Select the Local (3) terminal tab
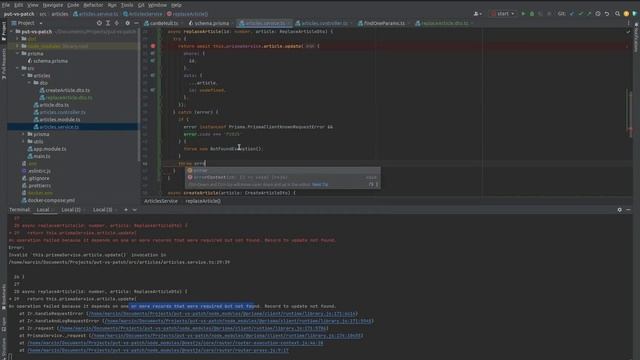The width and height of the screenshot is (640, 360). 102,210
